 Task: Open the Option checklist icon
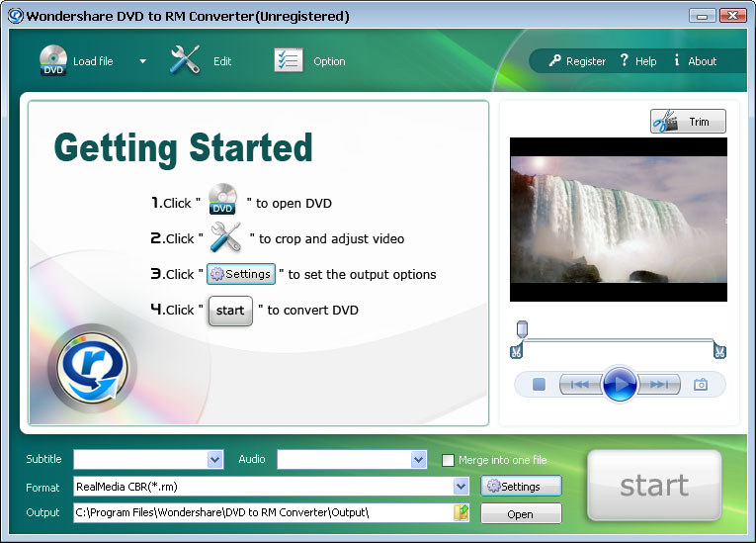(x=288, y=60)
